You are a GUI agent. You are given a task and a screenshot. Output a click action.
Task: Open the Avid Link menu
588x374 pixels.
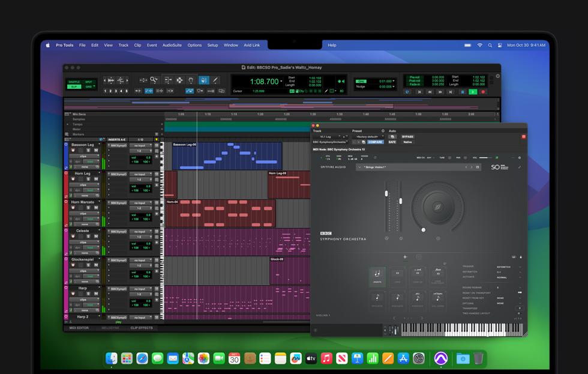[251, 45]
